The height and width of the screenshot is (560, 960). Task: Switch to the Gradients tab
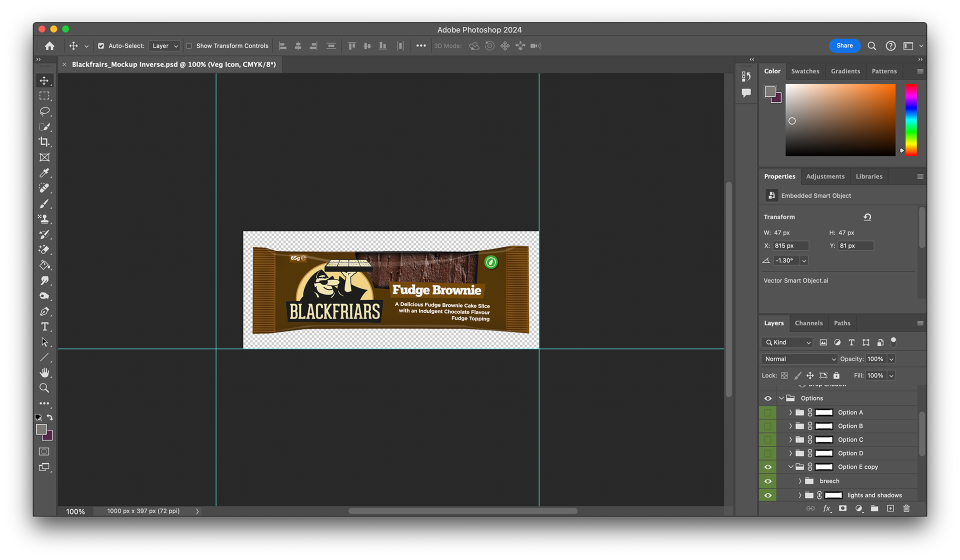(845, 71)
